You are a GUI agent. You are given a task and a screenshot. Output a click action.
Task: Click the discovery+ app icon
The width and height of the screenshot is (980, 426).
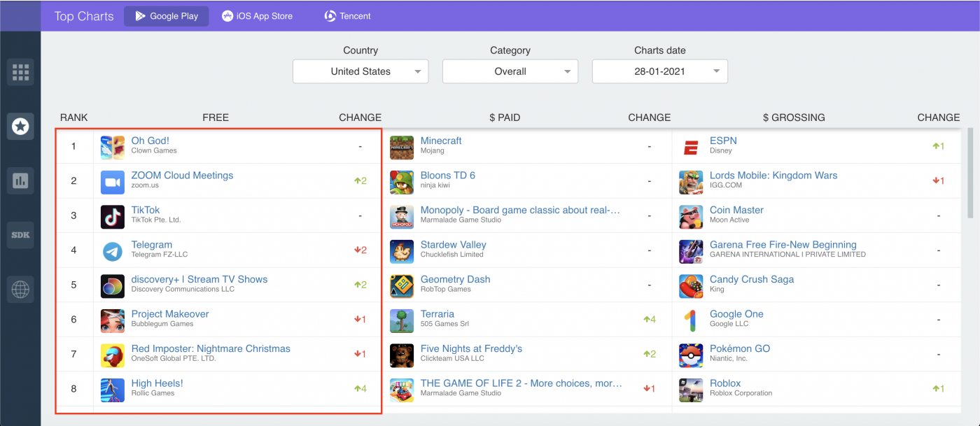click(113, 285)
